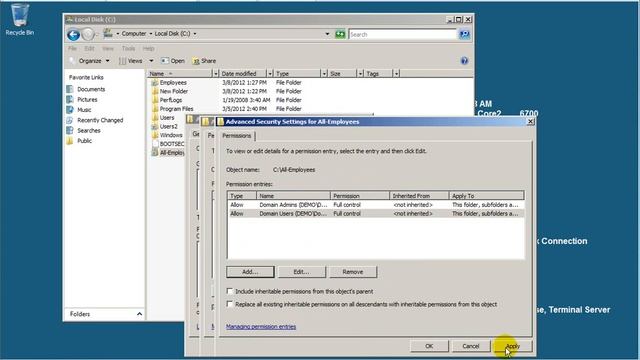Screen dimensions: 640x360
Task: Click Computer in the address breadcrumb
Action: coord(134,33)
